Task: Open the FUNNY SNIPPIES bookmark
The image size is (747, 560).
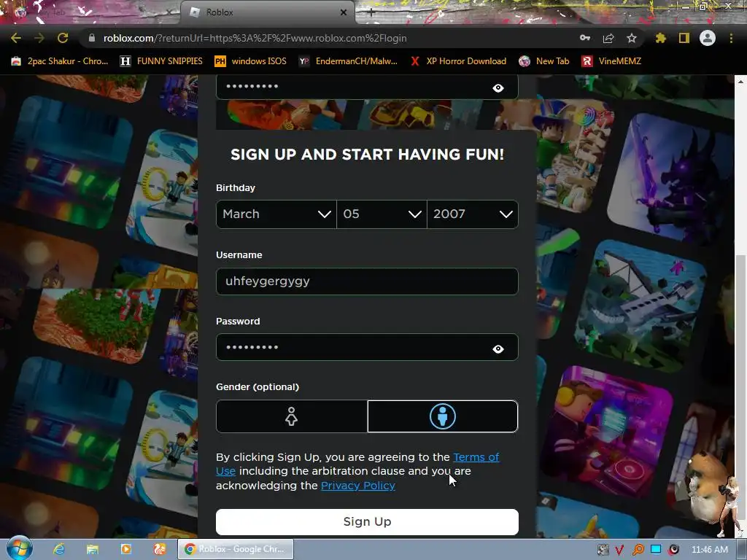Action: coord(161,61)
